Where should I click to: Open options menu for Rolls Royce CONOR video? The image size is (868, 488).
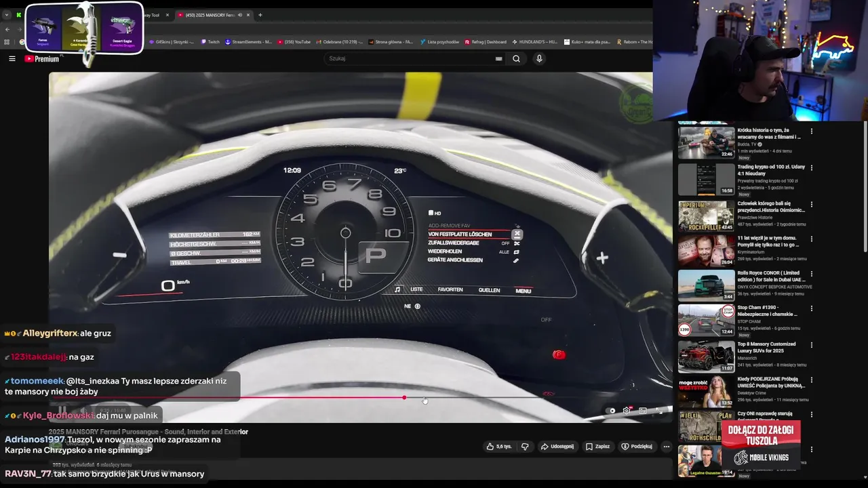[811, 274]
